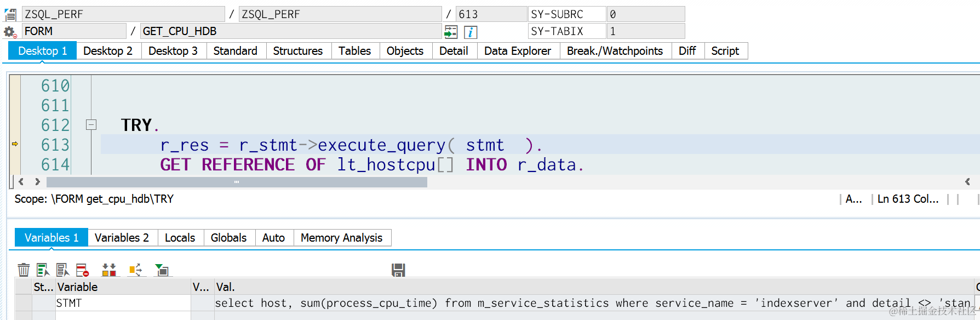
Task: Click the code editor horizontal scrollbar thumb
Action: 237,182
